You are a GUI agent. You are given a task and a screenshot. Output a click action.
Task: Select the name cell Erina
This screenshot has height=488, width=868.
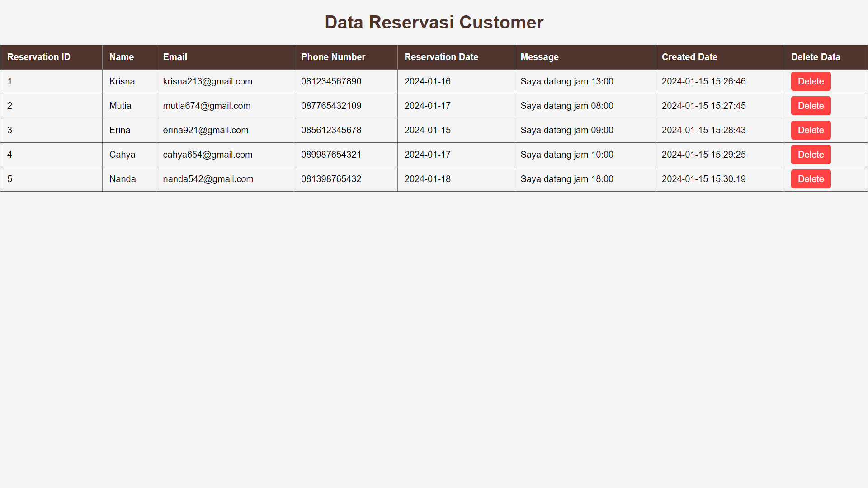[x=129, y=130]
